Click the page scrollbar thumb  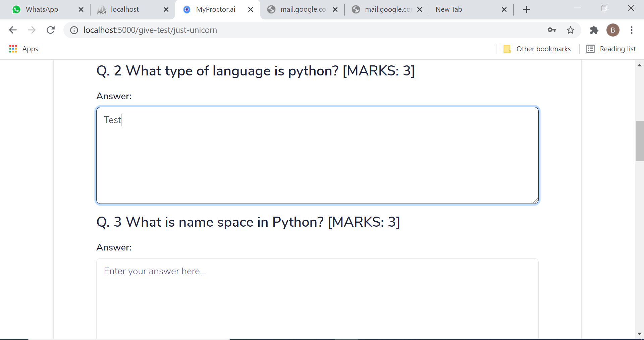pyautogui.click(x=639, y=141)
